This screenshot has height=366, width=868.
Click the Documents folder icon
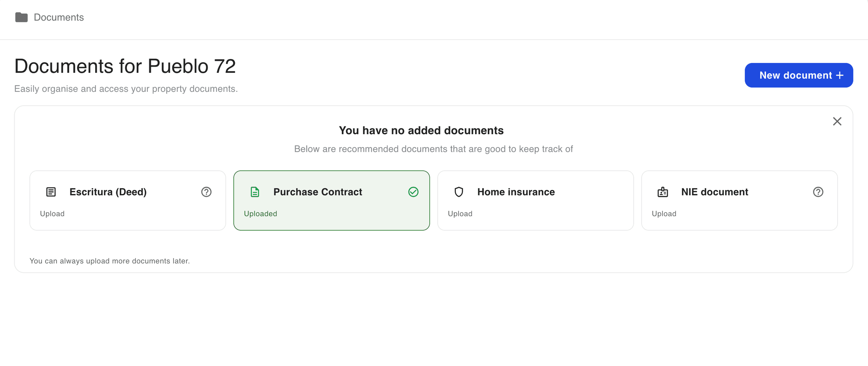click(x=21, y=17)
